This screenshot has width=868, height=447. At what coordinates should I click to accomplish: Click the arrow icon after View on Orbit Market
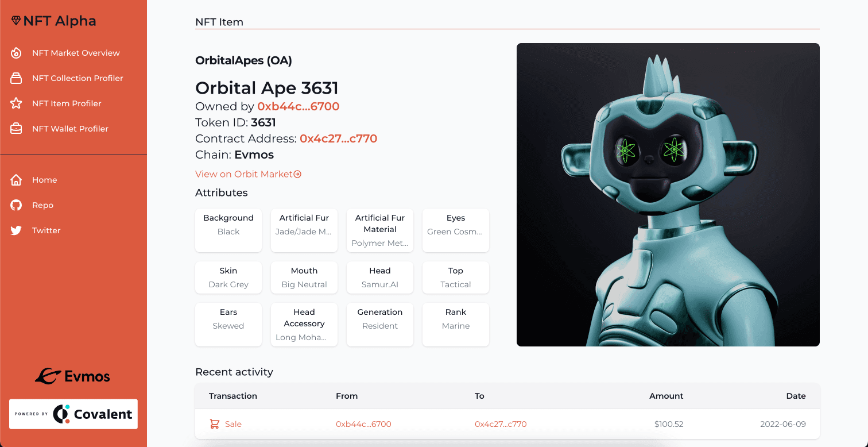[297, 174]
